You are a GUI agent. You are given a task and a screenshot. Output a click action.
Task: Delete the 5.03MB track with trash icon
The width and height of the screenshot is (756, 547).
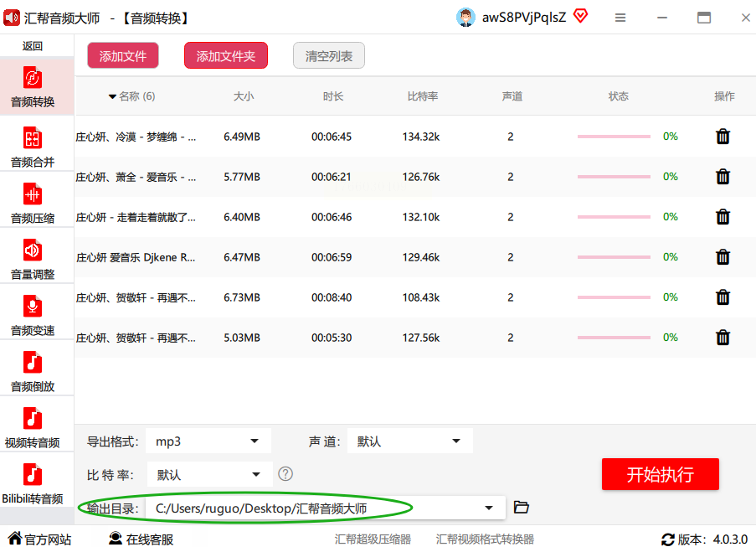click(723, 338)
